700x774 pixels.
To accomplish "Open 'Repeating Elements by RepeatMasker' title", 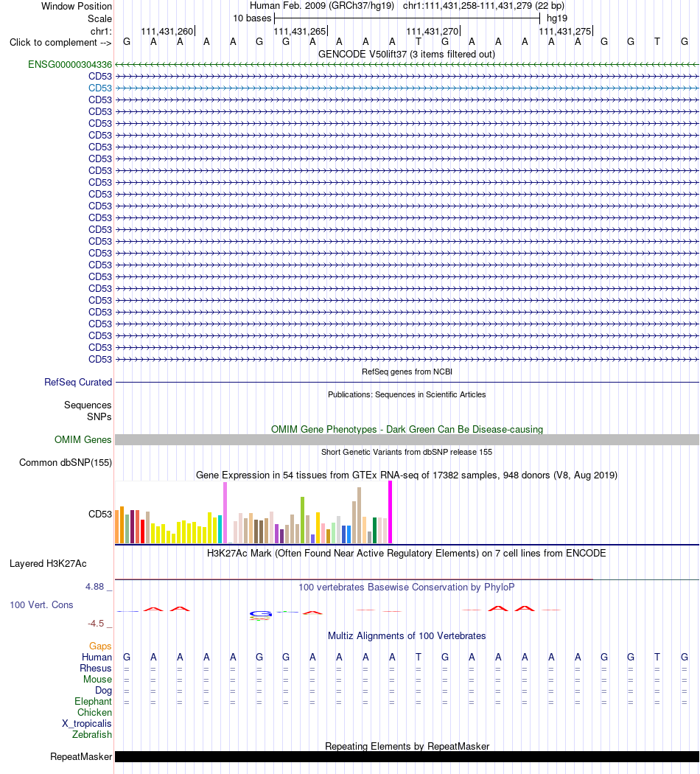I will click(x=407, y=746).
